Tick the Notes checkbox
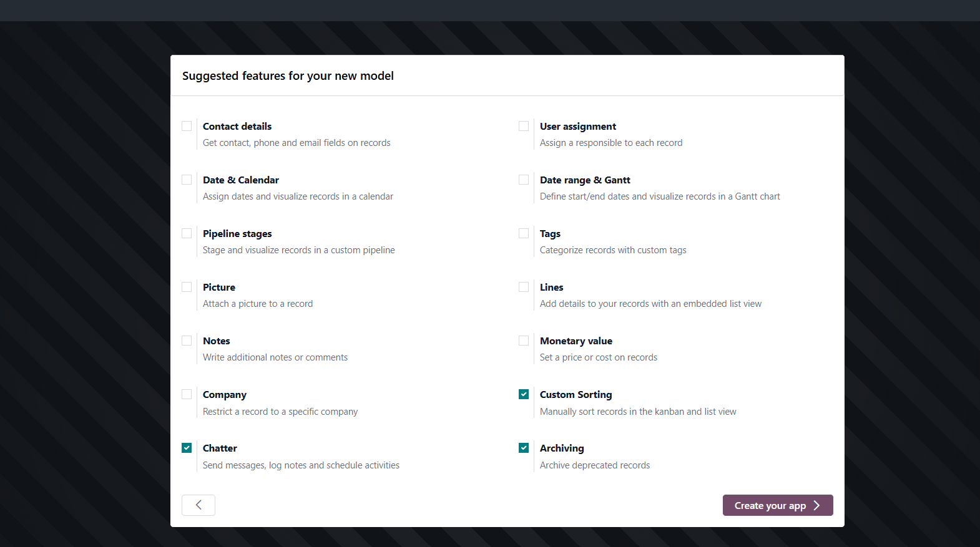980x547 pixels. click(187, 341)
